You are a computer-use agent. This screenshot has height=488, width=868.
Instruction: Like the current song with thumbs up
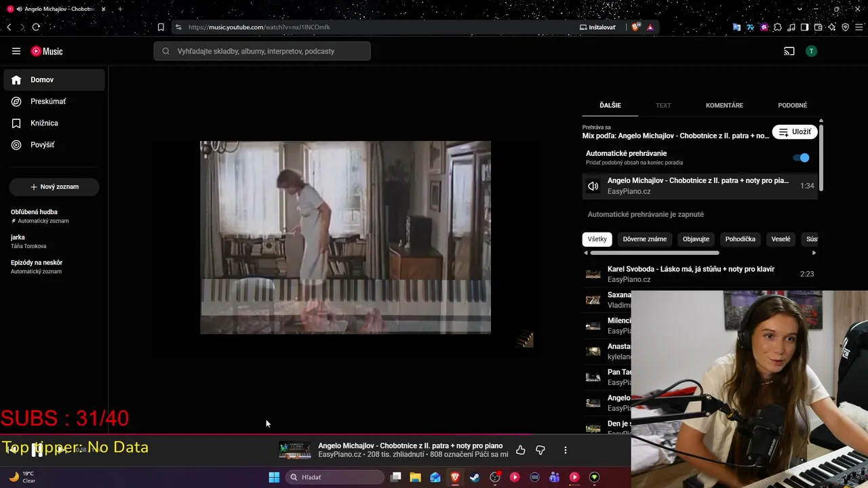click(521, 450)
